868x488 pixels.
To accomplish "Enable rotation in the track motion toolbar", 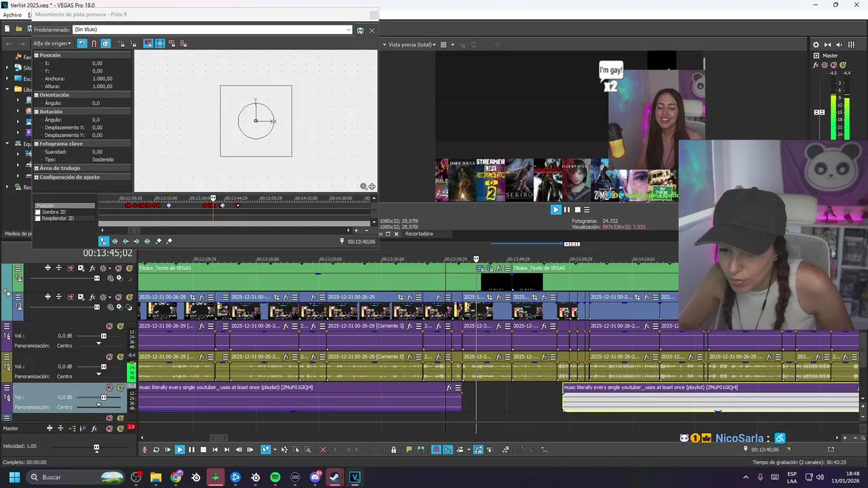I will 82,43.
